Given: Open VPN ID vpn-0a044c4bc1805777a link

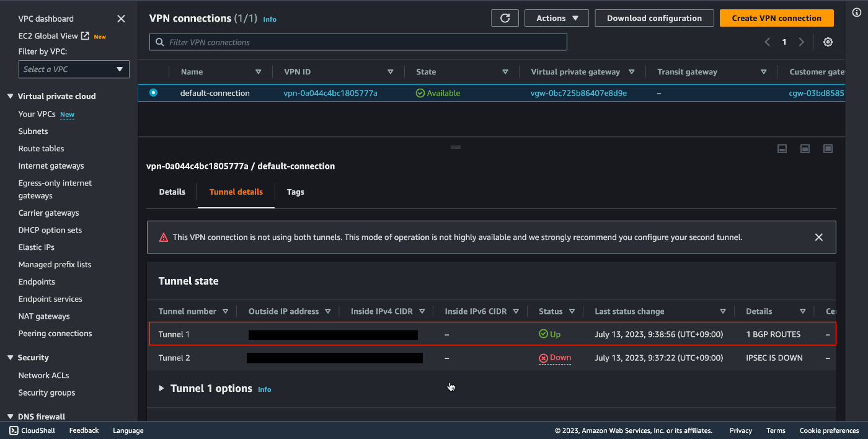Looking at the screenshot, I should point(330,93).
